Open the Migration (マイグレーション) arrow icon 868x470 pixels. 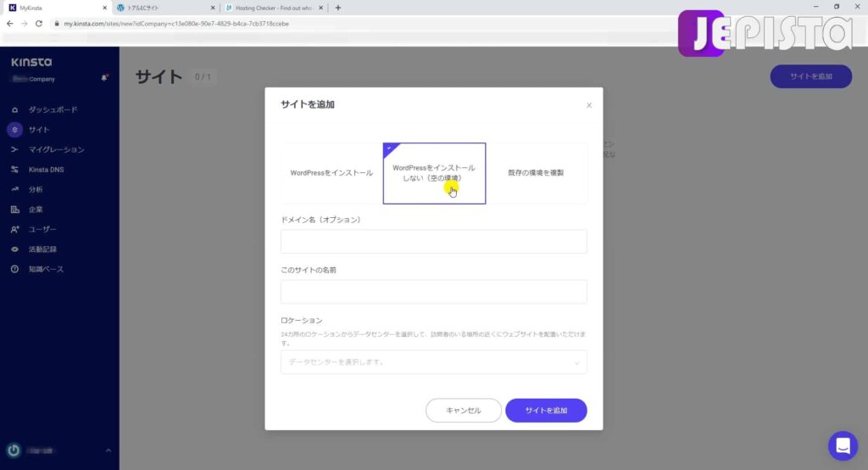coord(15,149)
